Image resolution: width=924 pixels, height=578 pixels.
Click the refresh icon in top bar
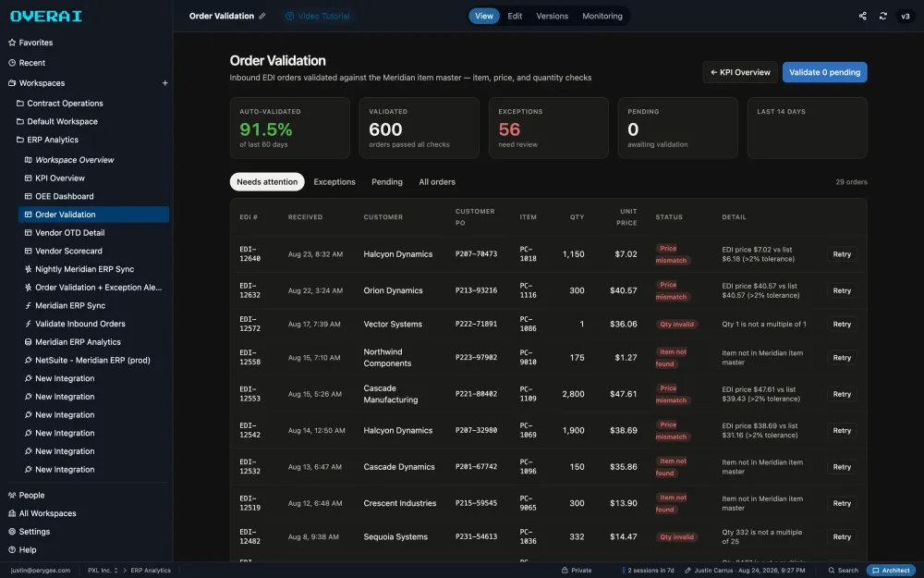882,16
